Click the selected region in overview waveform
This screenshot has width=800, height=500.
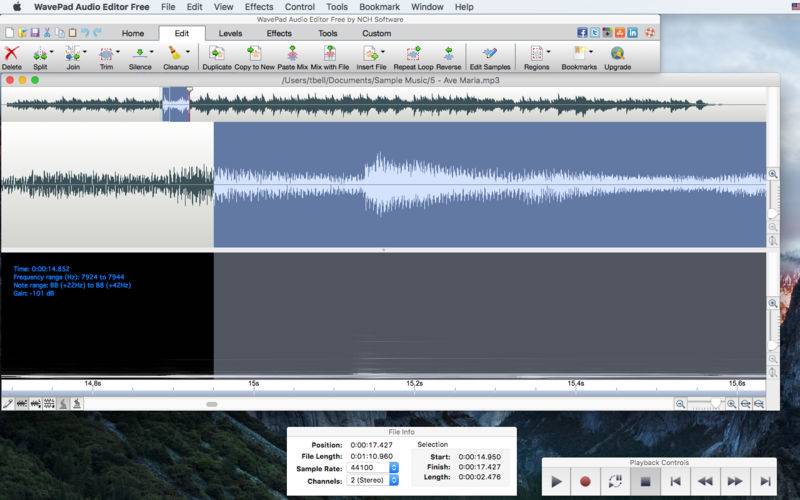(176, 104)
